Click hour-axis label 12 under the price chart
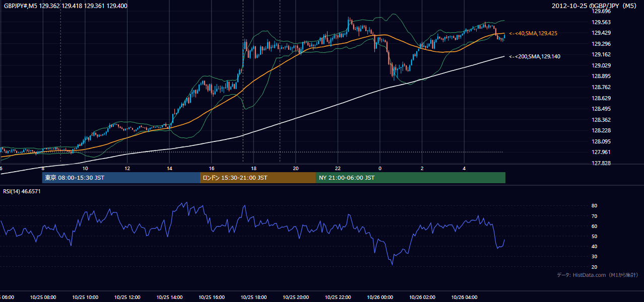This screenshot has height=302, width=644. (127, 169)
